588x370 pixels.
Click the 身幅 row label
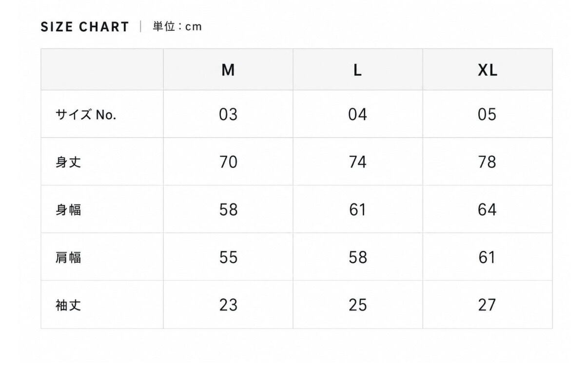click(x=68, y=210)
